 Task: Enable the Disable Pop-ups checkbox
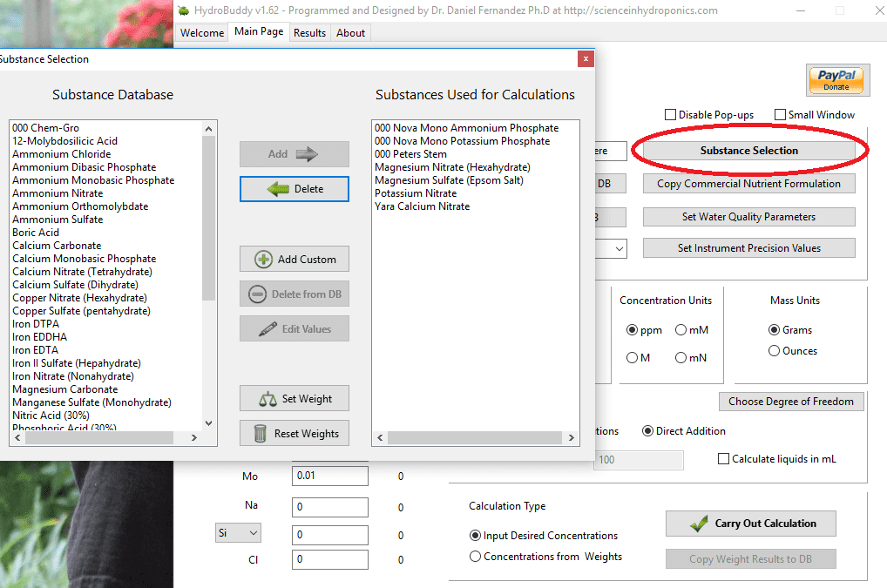point(670,115)
